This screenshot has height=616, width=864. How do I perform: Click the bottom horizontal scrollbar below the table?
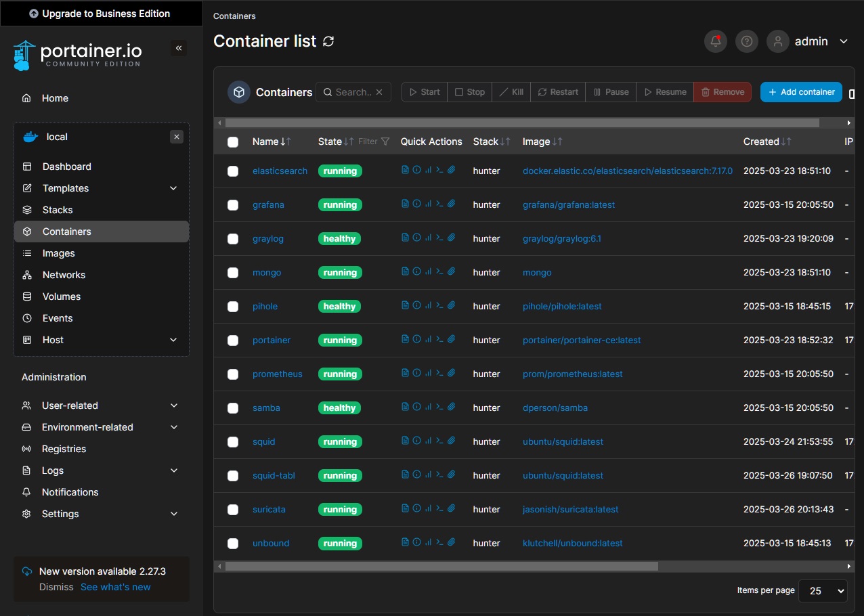point(441,566)
